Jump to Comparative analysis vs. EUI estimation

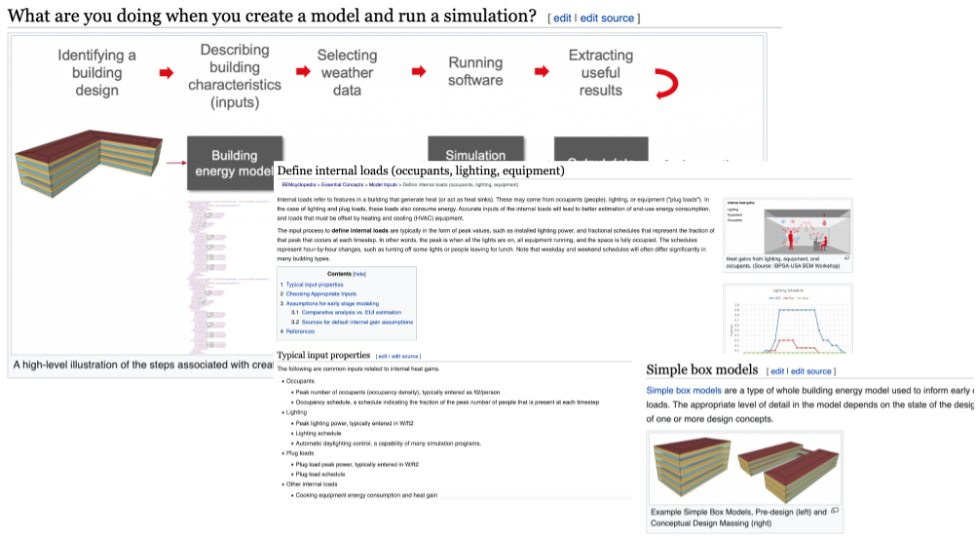tap(352, 312)
